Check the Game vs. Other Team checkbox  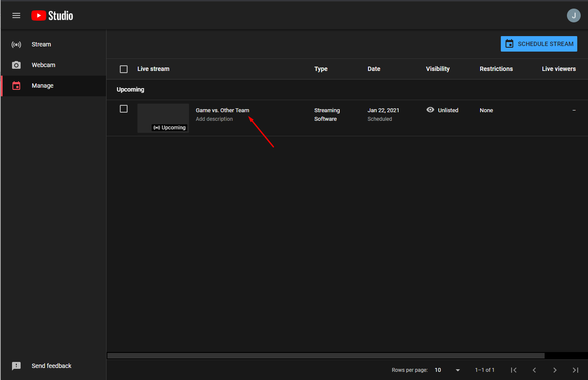click(124, 109)
